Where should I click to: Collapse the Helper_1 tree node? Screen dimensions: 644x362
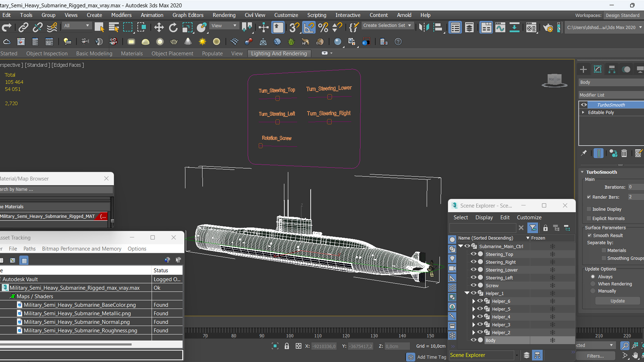click(x=467, y=293)
